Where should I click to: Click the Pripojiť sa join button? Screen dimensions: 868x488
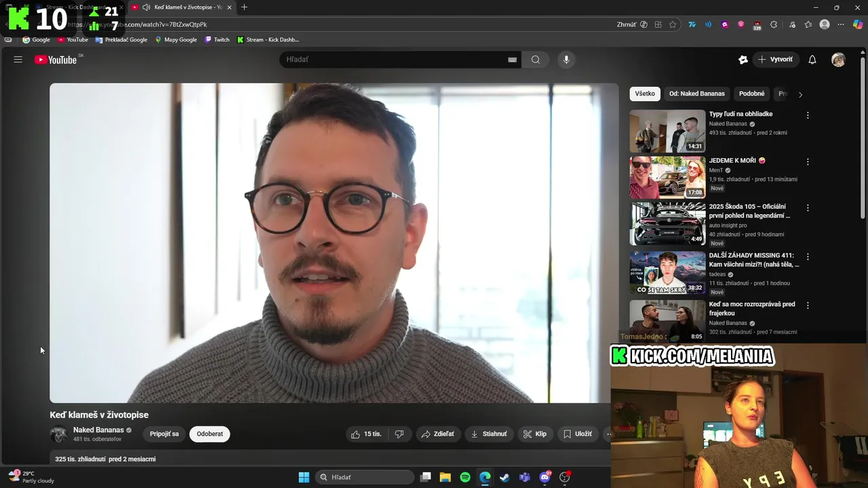pos(164,434)
